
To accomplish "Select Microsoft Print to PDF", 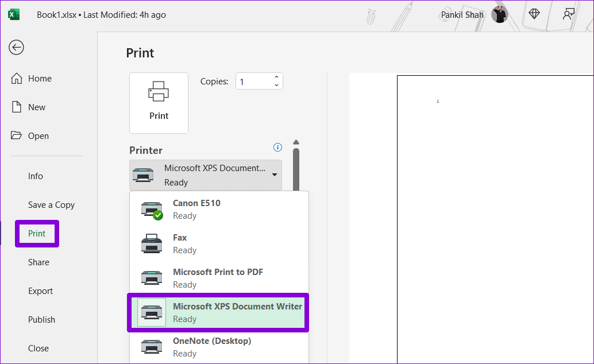I will click(x=218, y=278).
